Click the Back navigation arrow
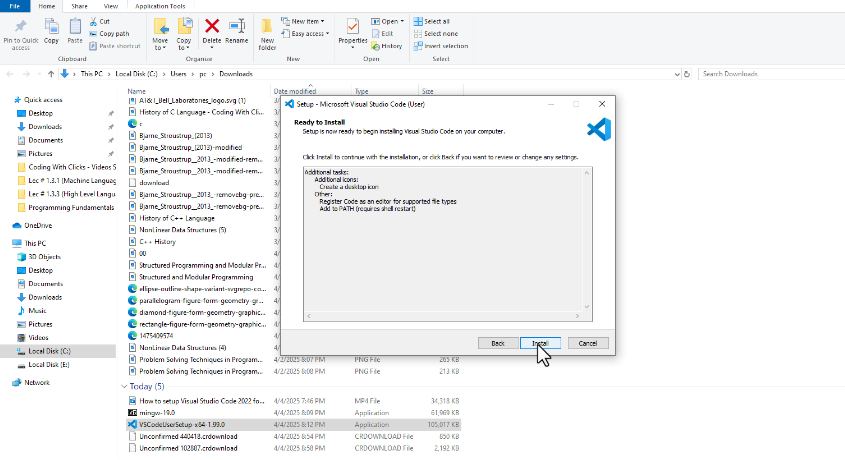The image size is (845, 460). (x=10, y=74)
